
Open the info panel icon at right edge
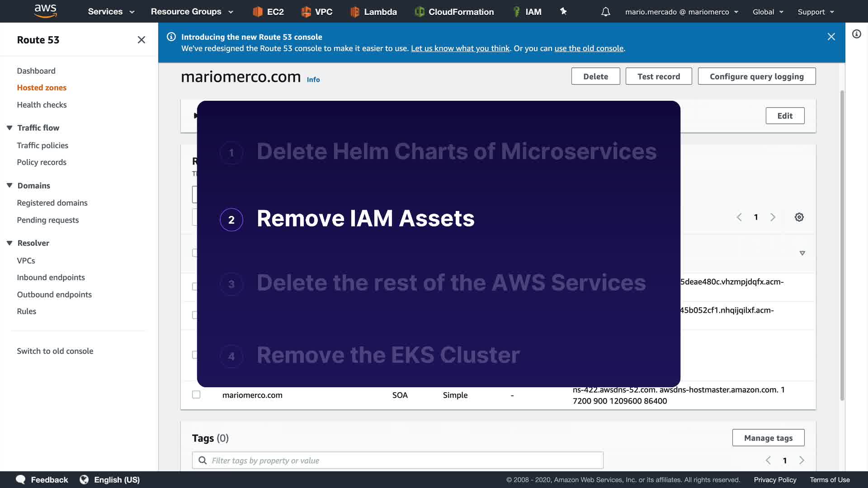click(856, 34)
